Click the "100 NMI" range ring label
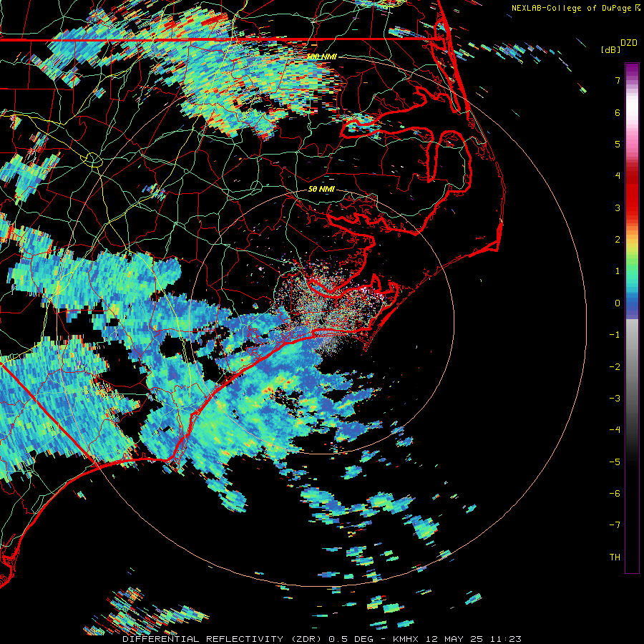644x644 pixels. 321,57
